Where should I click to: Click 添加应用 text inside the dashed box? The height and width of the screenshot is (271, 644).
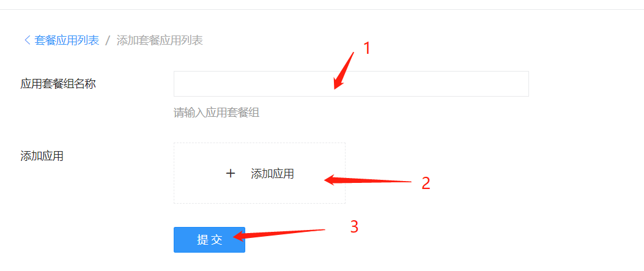click(272, 174)
